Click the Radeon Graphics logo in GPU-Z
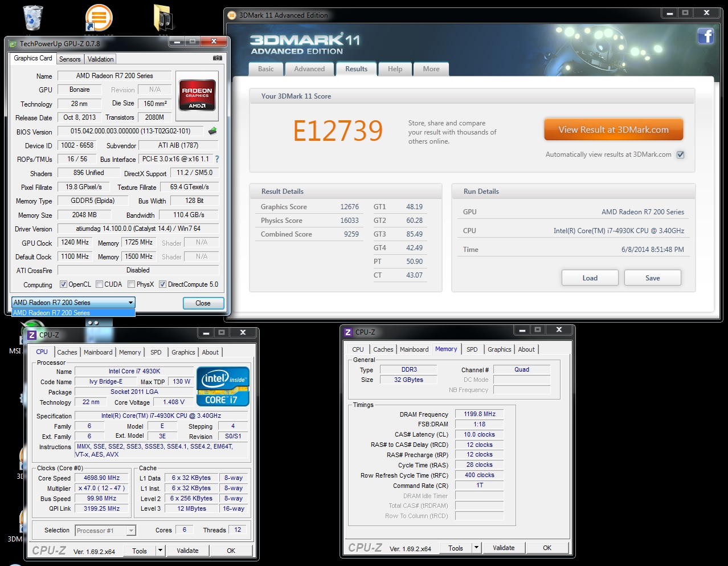The width and height of the screenshot is (728, 566). click(197, 95)
